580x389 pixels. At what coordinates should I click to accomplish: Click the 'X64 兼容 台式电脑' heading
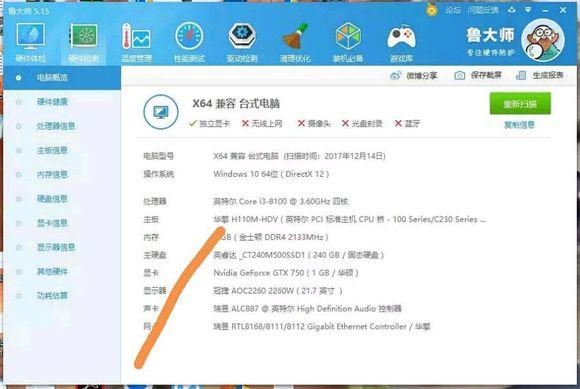point(236,104)
